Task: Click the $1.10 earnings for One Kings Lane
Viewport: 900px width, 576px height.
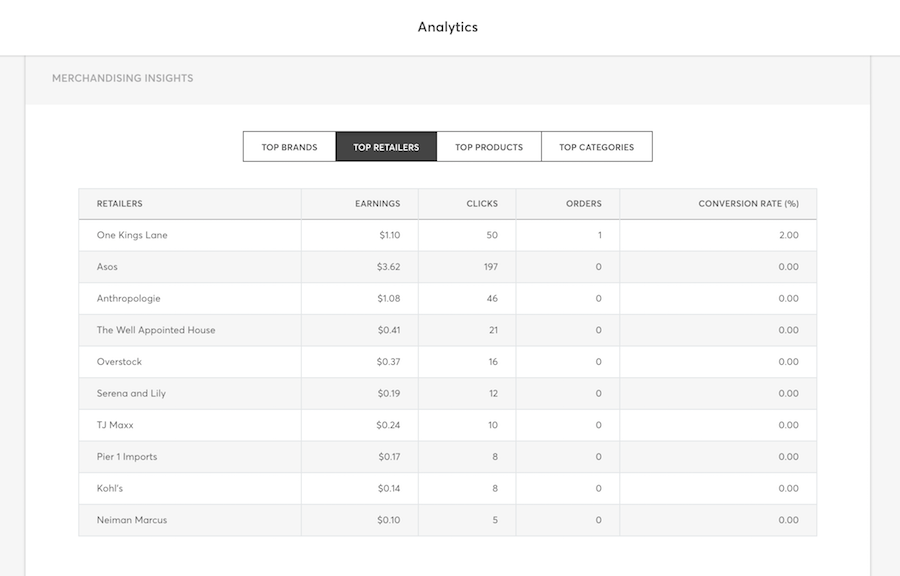Action: click(390, 235)
